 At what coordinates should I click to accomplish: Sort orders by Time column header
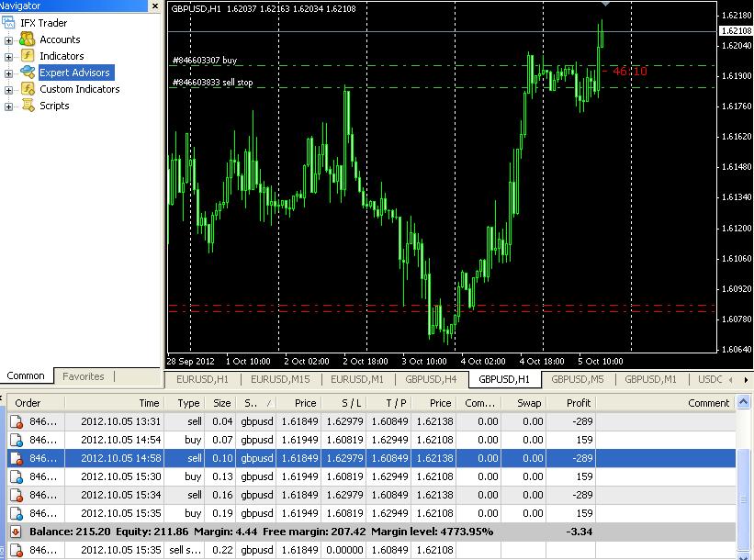(x=115, y=403)
